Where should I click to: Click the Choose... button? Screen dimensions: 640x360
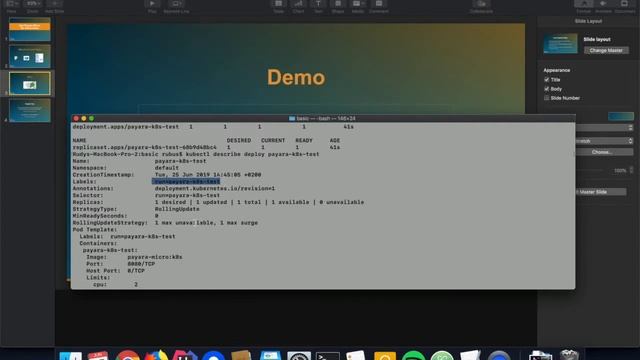coord(602,152)
